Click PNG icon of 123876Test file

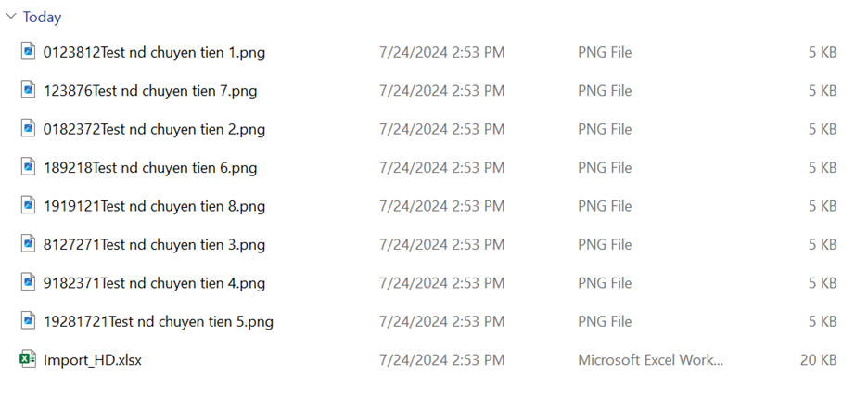28,89
